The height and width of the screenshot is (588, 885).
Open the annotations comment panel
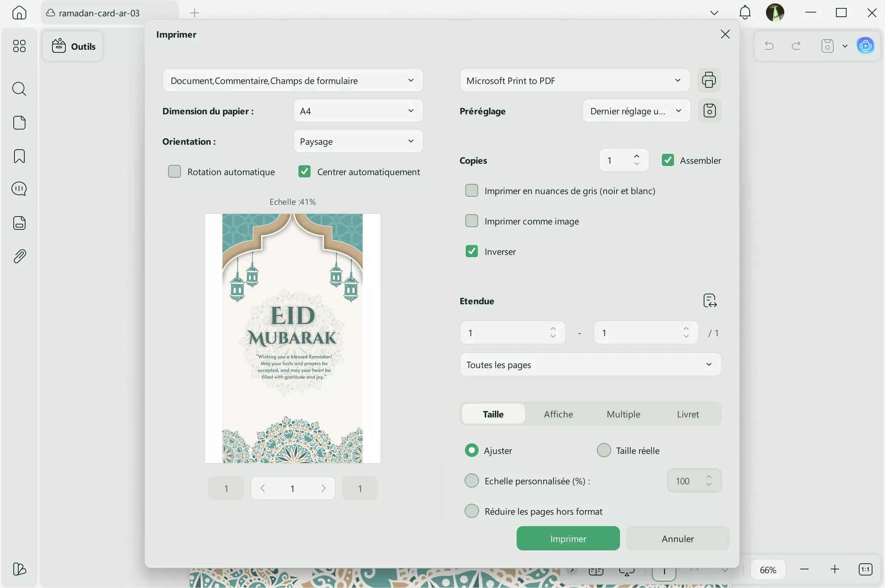pos(19,189)
